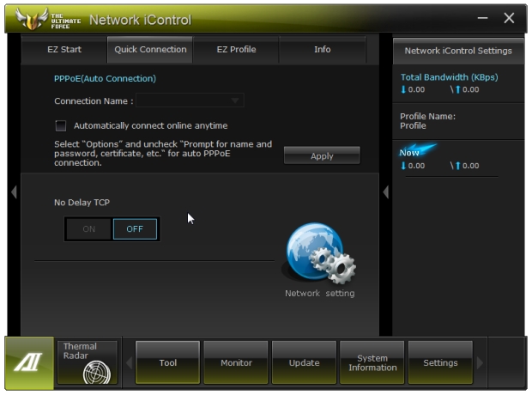Click the TUF Ultimate Force logo
This screenshot has height=395, width=532.
(x=47, y=20)
